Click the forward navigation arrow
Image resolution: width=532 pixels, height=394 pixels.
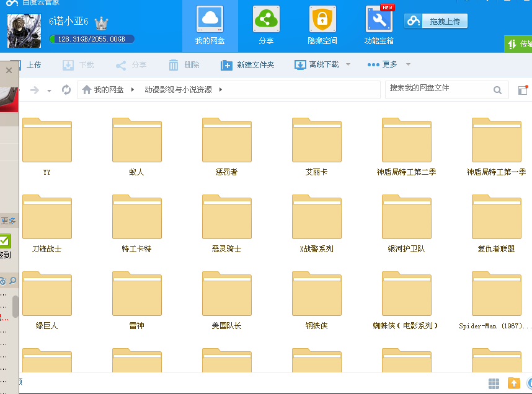click(35, 90)
